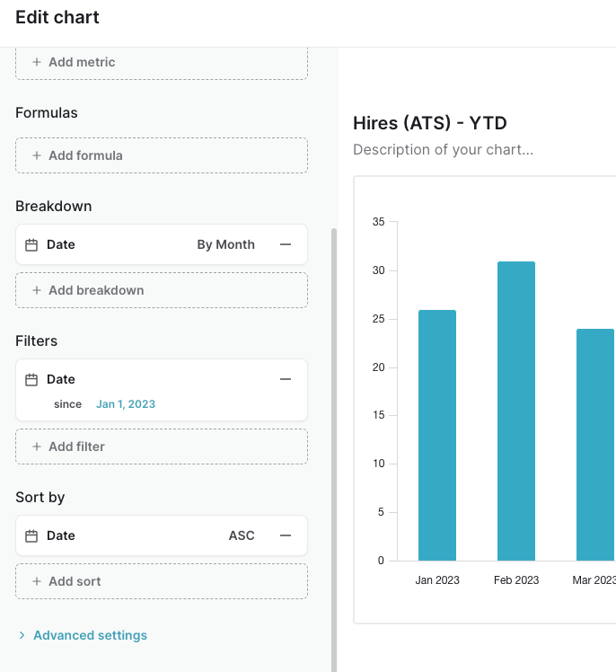The height and width of the screenshot is (672, 616).
Task: Click the chevron beside Advanced settings
Action: tap(22, 635)
